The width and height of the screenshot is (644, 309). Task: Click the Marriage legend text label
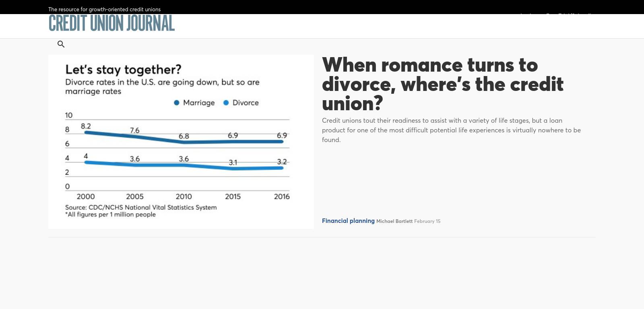pyautogui.click(x=199, y=103)
